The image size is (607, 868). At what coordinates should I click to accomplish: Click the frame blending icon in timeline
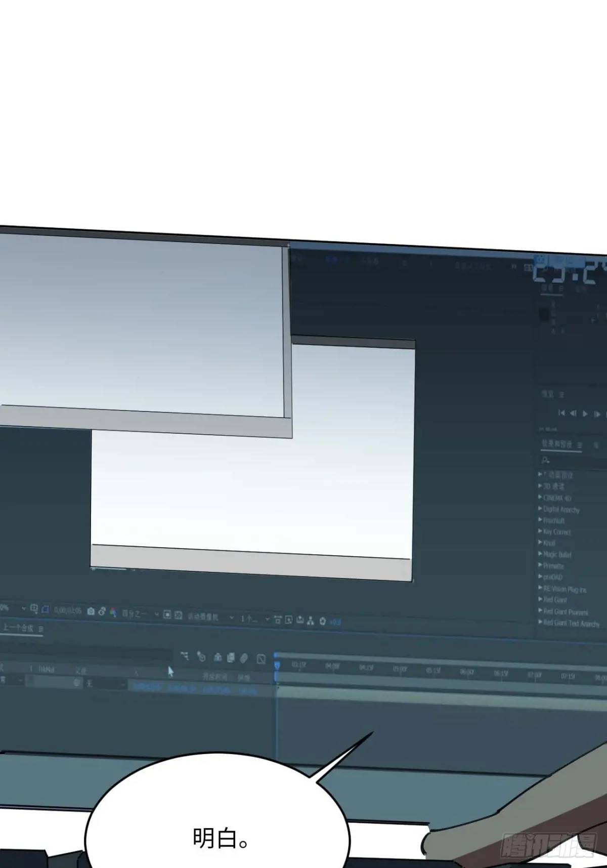point(231,657)
